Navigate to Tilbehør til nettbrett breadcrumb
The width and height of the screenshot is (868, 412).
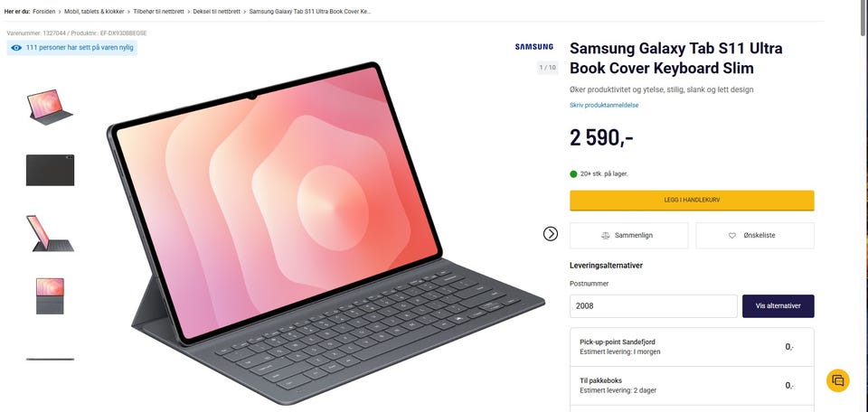pyautogui.click(x=160, y=12)
